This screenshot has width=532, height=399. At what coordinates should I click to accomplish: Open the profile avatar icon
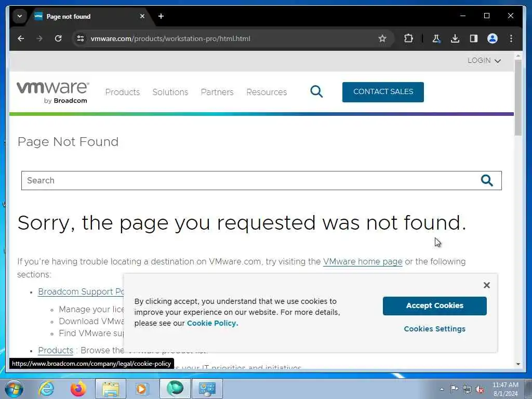click(493, 38)
